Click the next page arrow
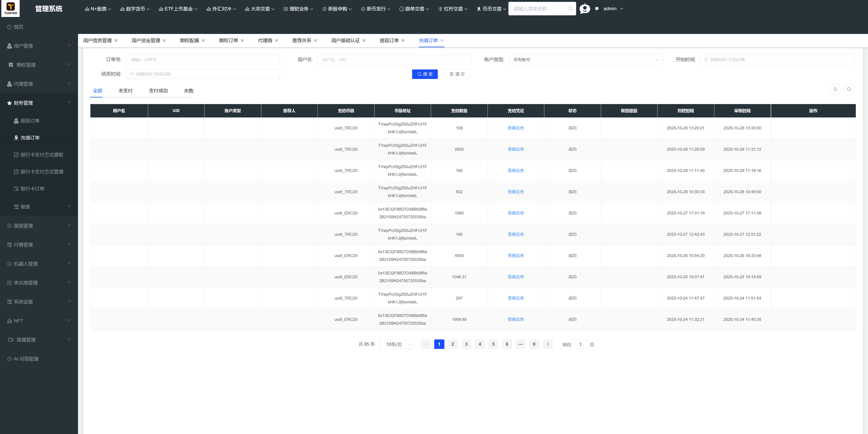Image resolution: width=868 pixels, height=434 pixels. pyautogui.click(x=547, y=344)
